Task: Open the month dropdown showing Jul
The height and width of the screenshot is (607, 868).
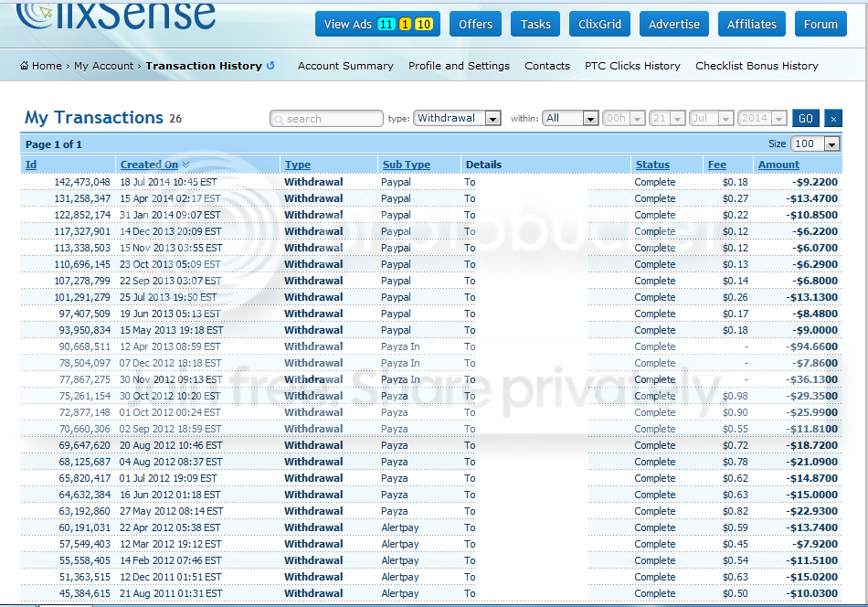Action: (x=712, y=118)
